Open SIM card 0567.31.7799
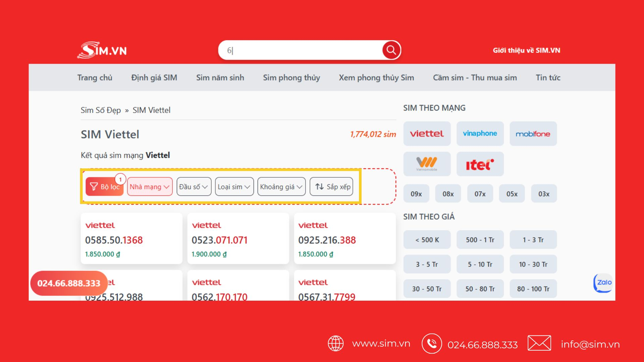 click(x=345, y=286)
